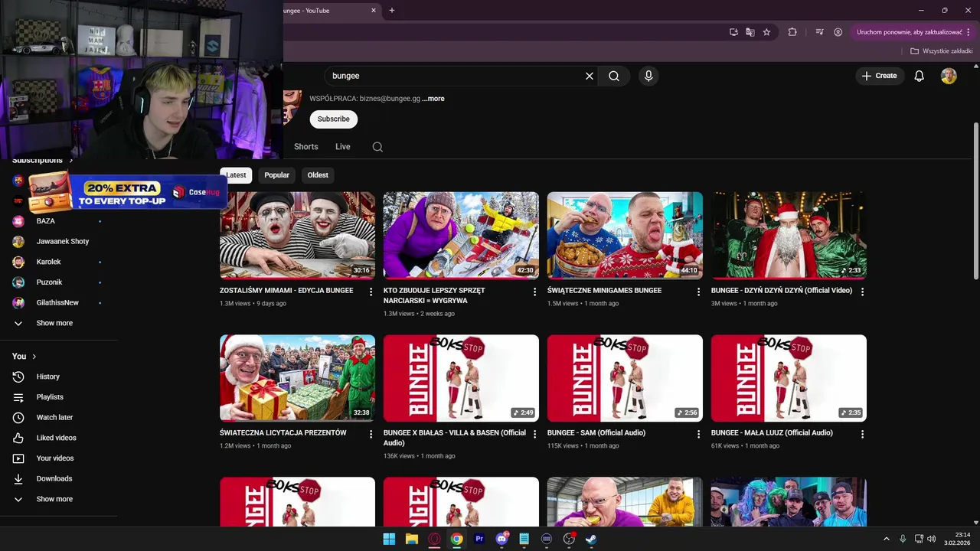Select the Oldest sort chip
Image resolution: width=980 pixels, height=551 pixels.
(x=318, y=175)
